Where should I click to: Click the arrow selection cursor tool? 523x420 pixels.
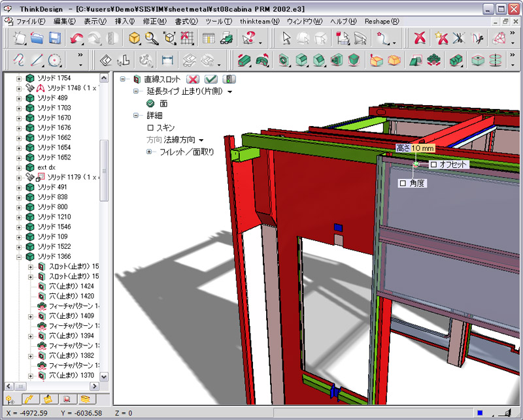click(x=286, y=39)
